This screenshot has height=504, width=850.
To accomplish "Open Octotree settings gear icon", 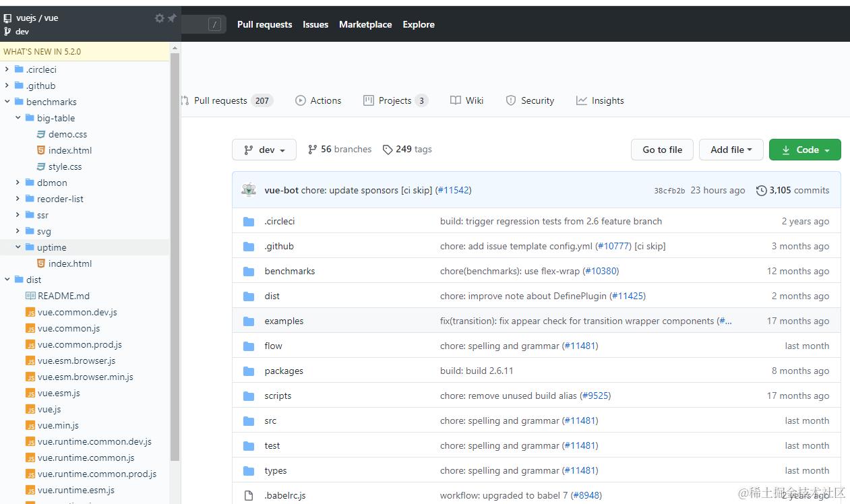I will 159,18.
